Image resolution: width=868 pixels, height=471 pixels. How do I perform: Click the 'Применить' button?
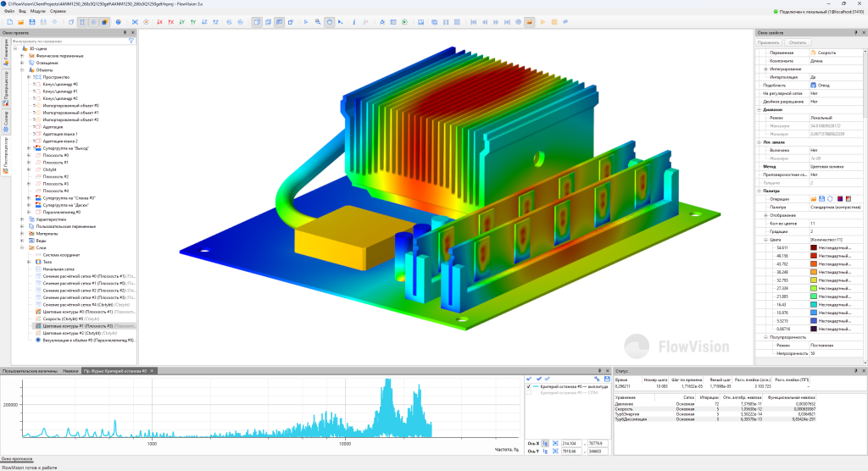[768, 42]
